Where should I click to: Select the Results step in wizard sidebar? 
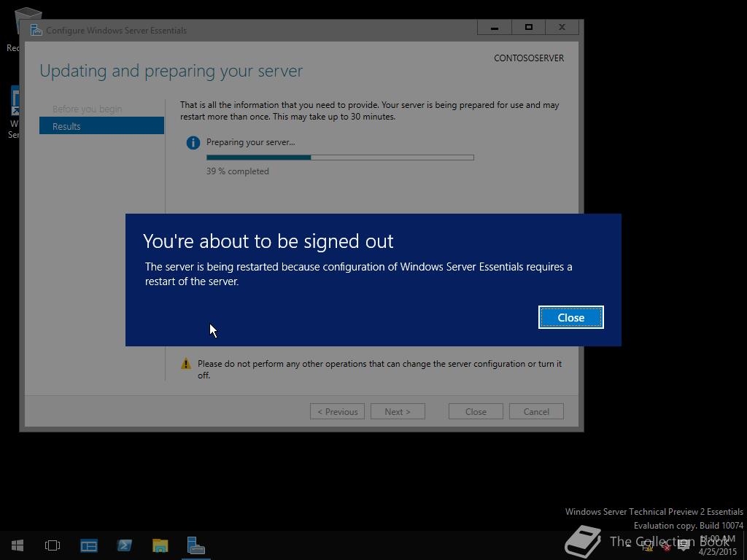[101, 126]
